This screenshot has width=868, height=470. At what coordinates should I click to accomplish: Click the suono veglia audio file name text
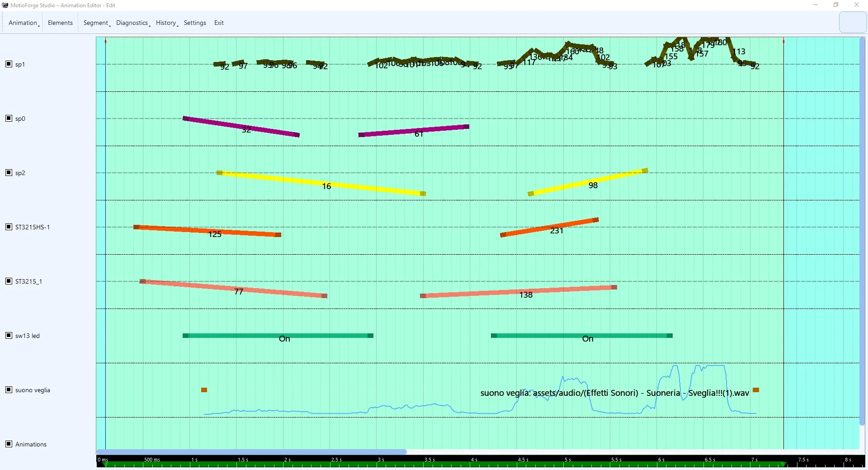click(615, 393)
